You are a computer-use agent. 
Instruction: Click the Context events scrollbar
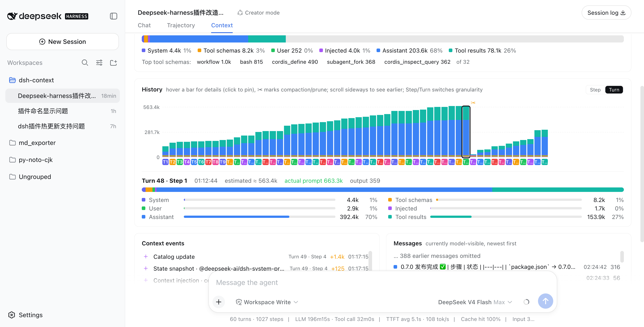pos(370,261)
